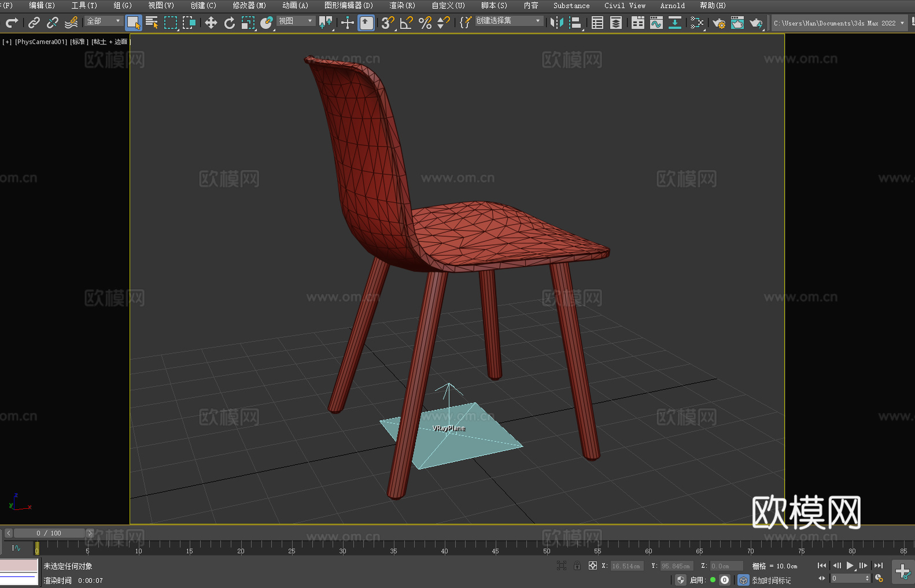Open 粘土 + 边面 viewport style menu
Screen dimensions: 915x588
[x=110, y=42]
